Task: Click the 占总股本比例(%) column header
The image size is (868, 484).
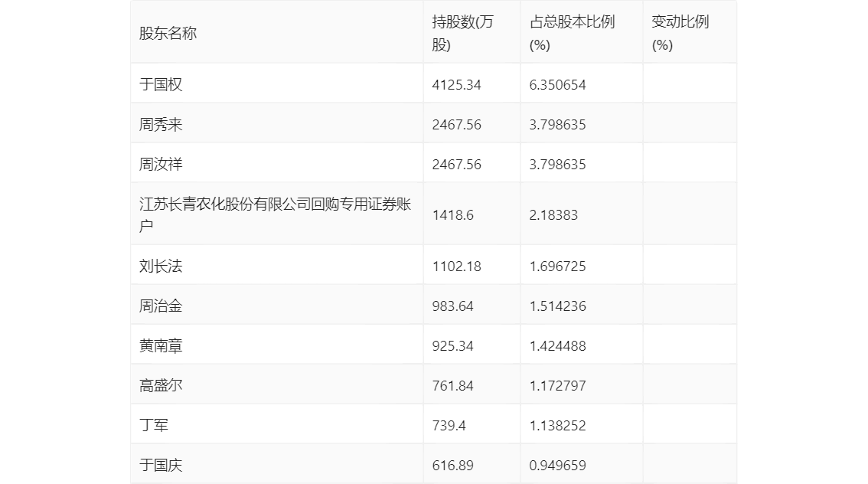Action: [572, 33]
